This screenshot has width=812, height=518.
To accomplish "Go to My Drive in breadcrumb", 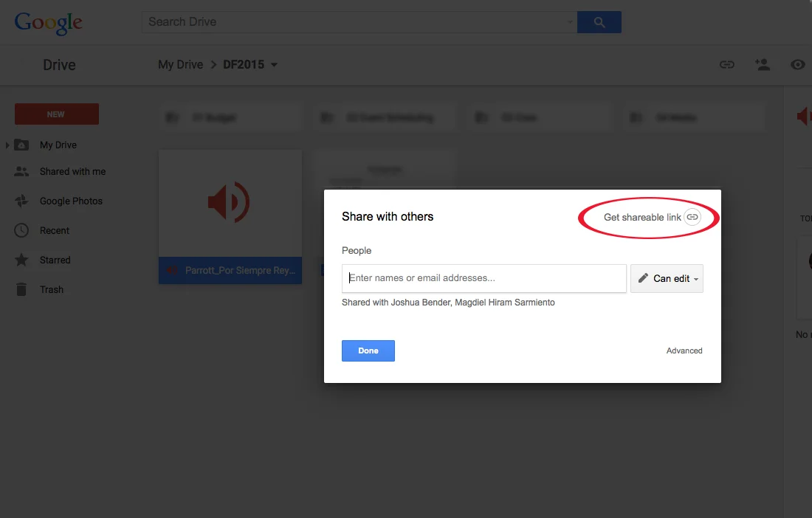I will tap(180, 65).
